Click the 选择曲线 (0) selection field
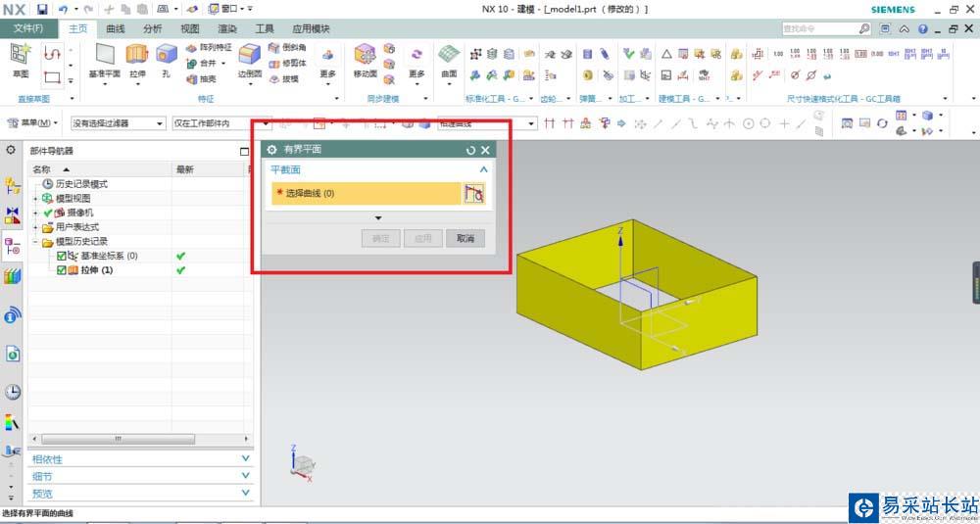The width and height of the screenshot is (980, 524). click(367, 194)
